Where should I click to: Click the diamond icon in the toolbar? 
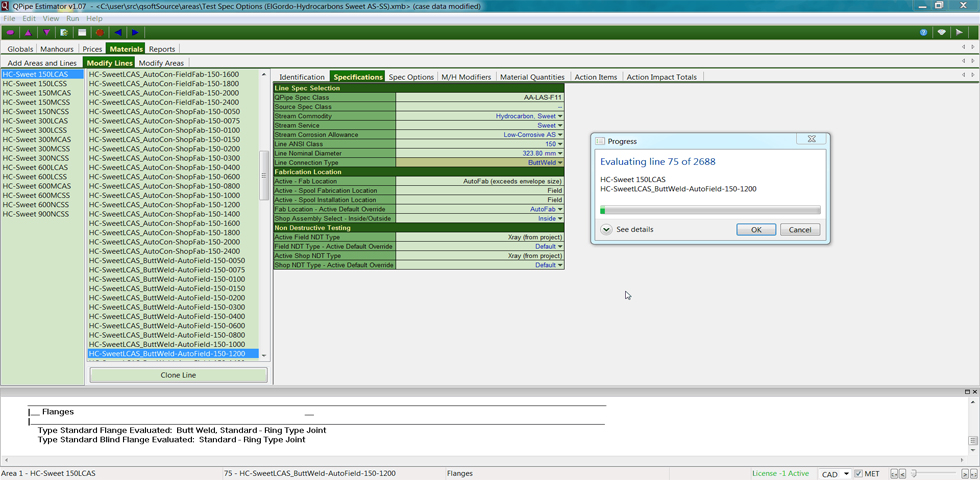coord(941,32)
